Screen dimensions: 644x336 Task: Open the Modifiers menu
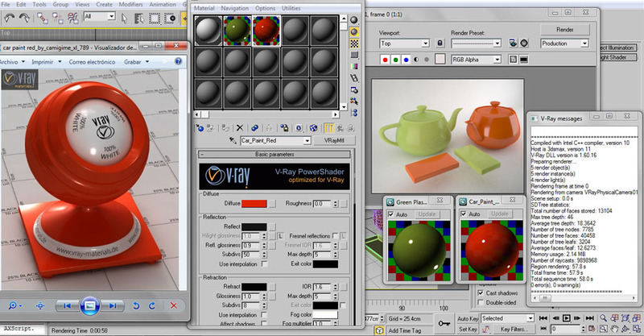point(130,5)
